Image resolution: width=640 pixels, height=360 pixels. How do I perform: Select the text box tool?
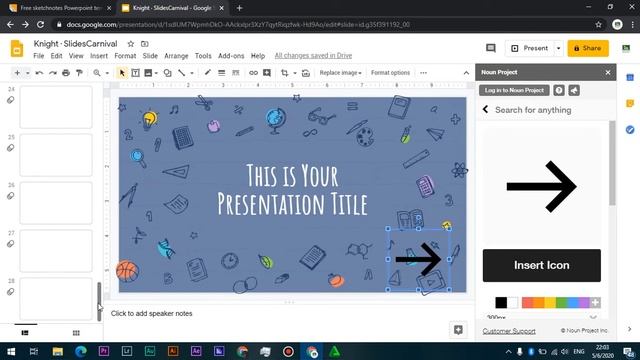(x=135, y=73)
